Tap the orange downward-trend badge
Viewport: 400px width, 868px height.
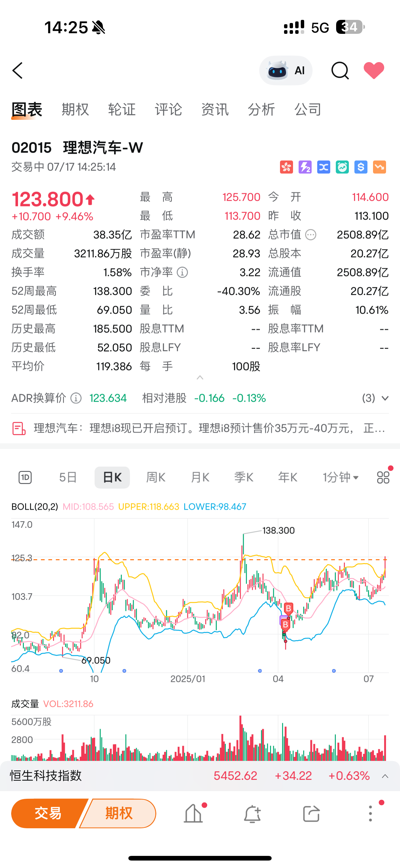(x=380, y=167)
